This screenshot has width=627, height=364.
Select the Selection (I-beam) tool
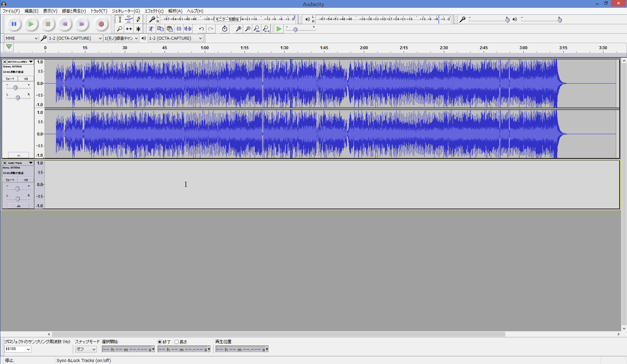pos(120,20)
